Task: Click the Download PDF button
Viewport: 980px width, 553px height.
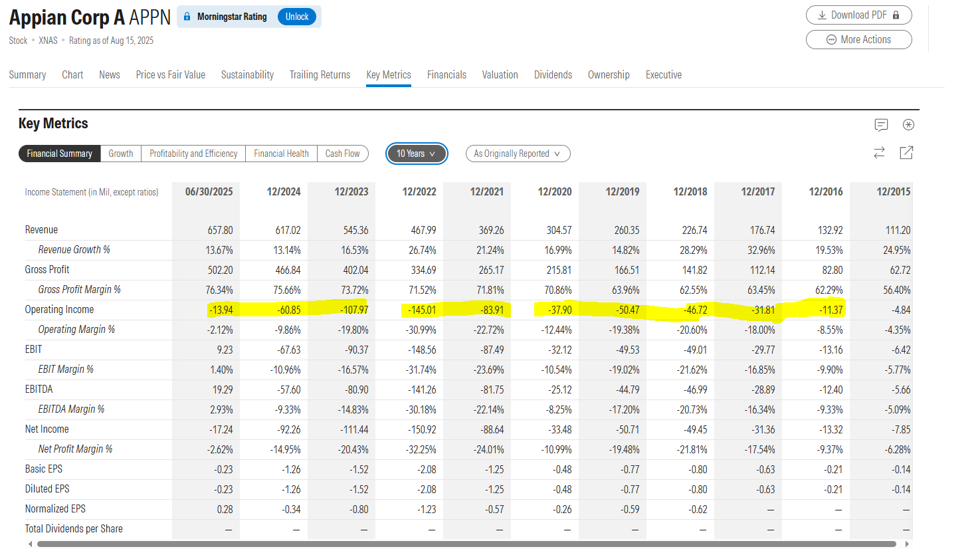Action: coord(858,15)
